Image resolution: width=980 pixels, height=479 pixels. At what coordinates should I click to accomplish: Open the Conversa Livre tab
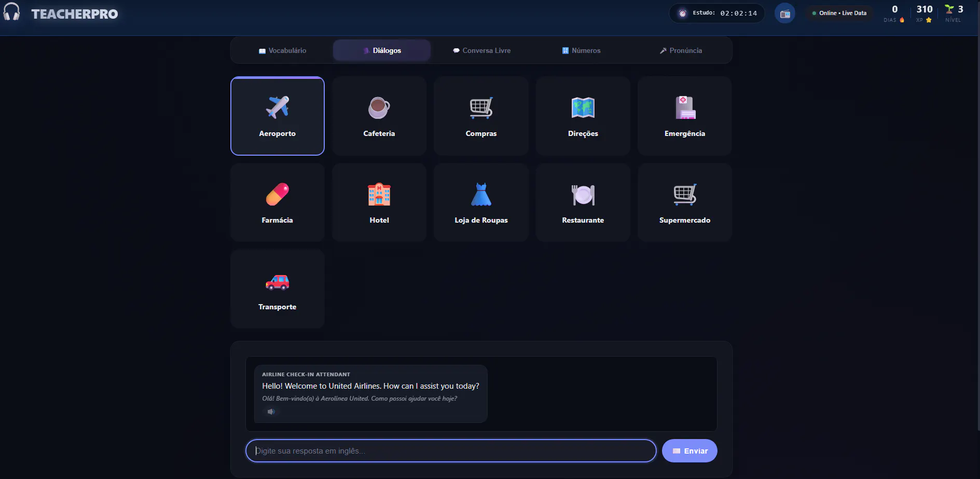pyautogui.click(x=482, y=50)
